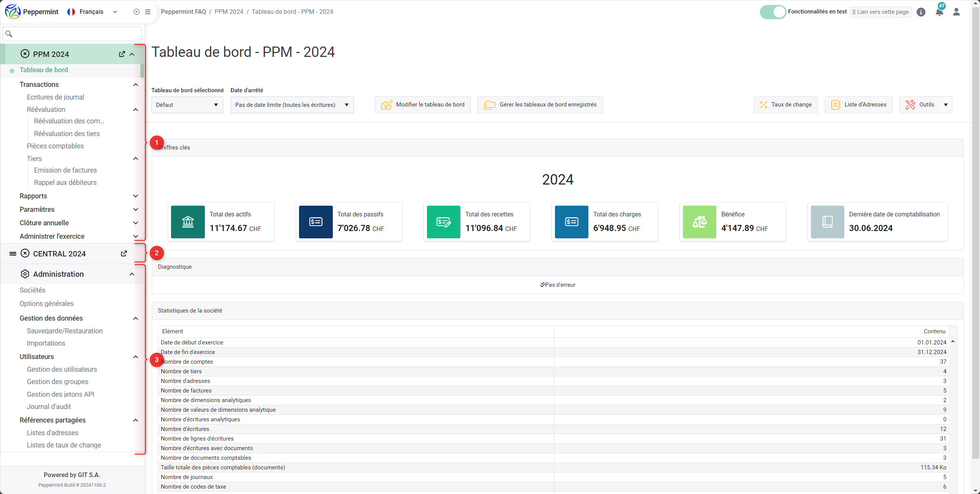The image size is (980, 494).
Task: Click the Total des actifs bank icon
Action: (188, 222)
